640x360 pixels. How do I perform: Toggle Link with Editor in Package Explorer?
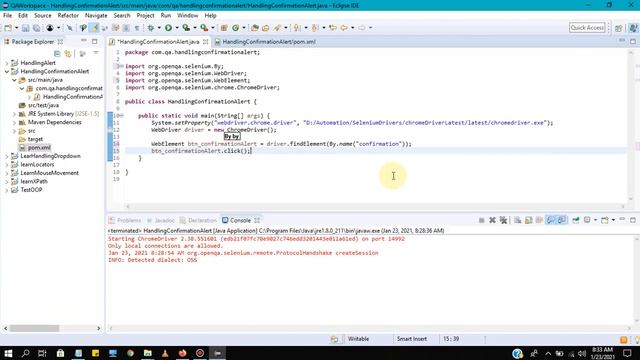(x=68, y=54)
